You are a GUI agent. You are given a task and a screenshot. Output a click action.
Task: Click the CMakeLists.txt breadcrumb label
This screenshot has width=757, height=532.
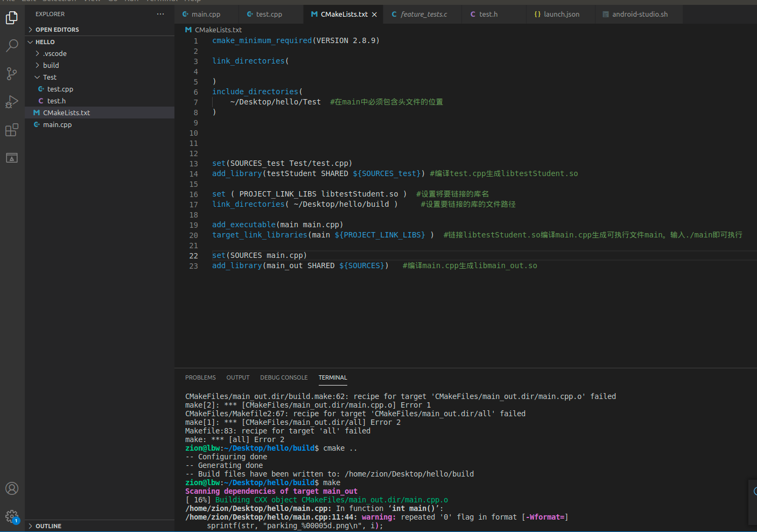coord(218,30)
